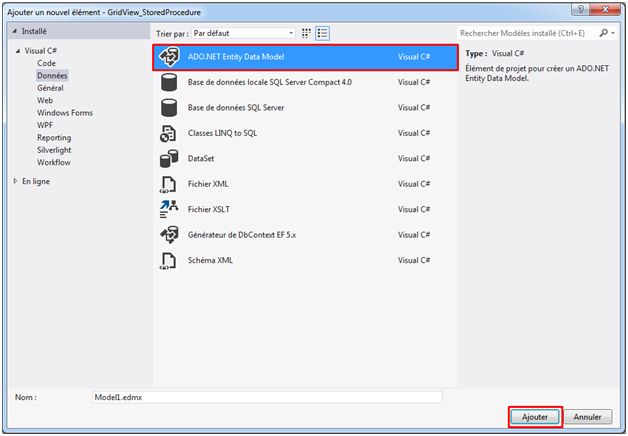Select the Fichier XML text
Image resolution: width=628 pixels, height=436 pixels.
[x=208, y=184]
